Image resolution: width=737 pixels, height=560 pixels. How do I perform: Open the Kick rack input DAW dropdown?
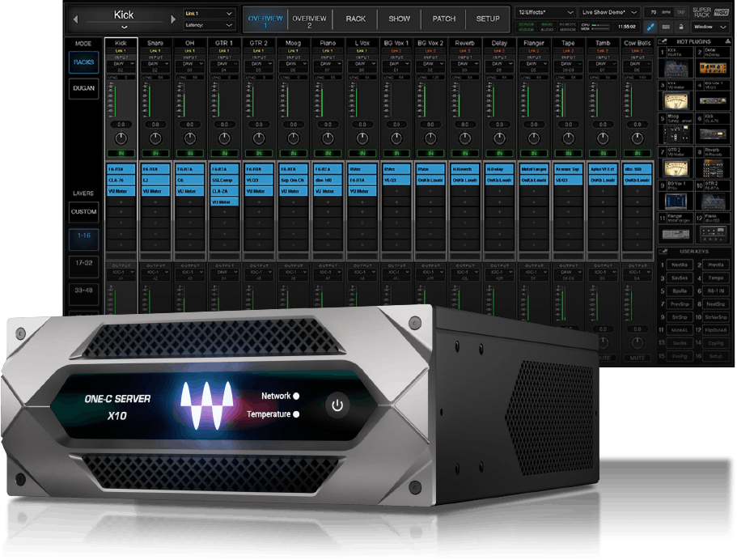pyautogui.click(x=121, y=63)
